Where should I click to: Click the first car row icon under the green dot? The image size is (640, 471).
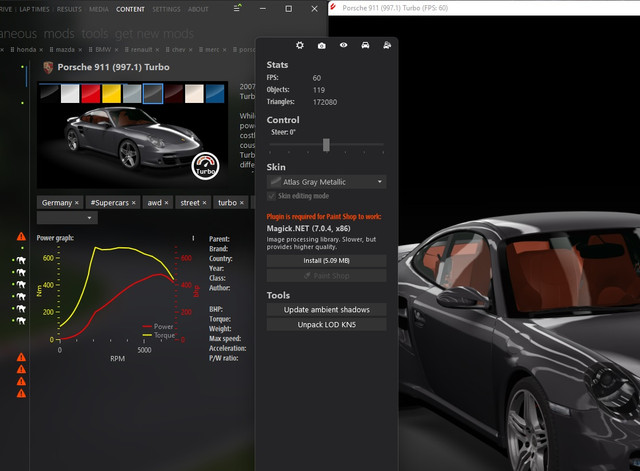coord(20,260)
